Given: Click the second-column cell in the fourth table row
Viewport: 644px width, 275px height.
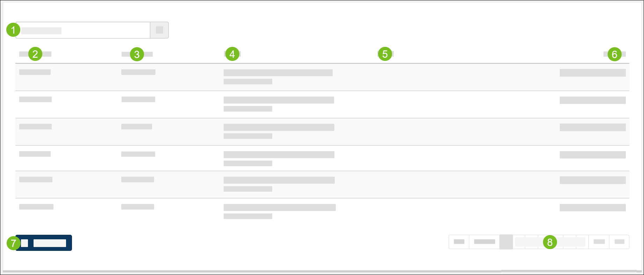Looking at the screenshot, I should [138, 154].
